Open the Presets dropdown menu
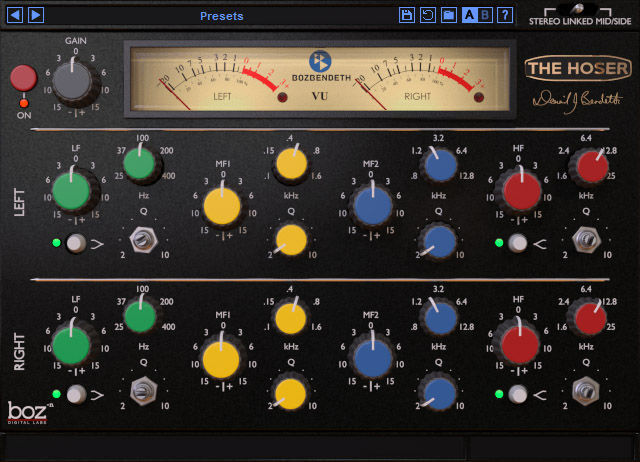 221,16
